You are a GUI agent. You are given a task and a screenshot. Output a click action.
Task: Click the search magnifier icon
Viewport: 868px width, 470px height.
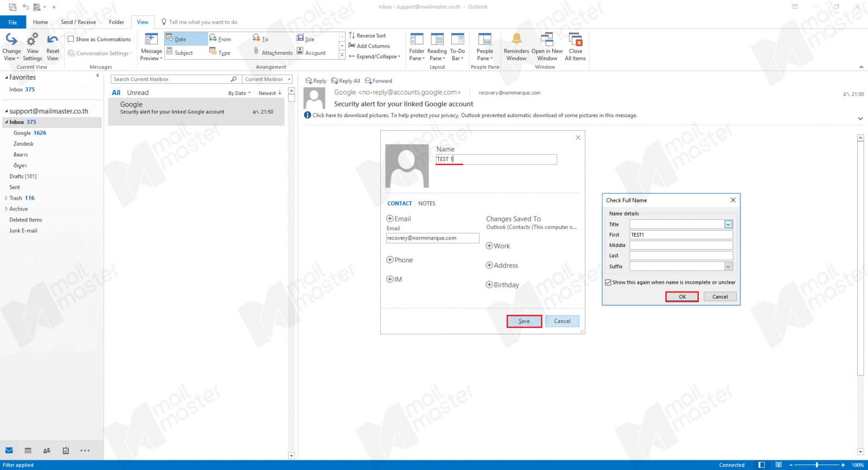point(234,79)
